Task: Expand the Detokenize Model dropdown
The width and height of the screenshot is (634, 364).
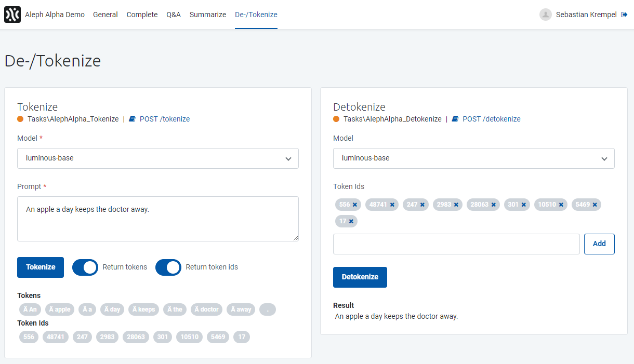Action: tap(473, 158)
